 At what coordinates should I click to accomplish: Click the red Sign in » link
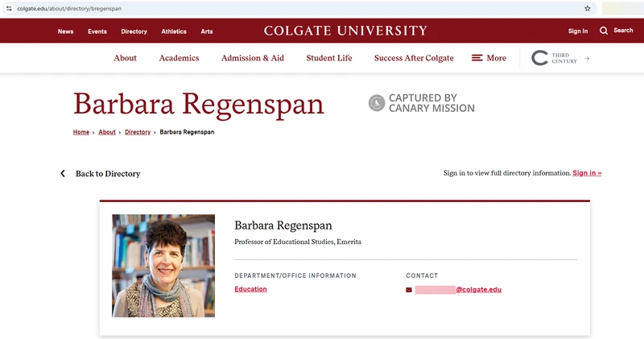(x=587, y=173)
